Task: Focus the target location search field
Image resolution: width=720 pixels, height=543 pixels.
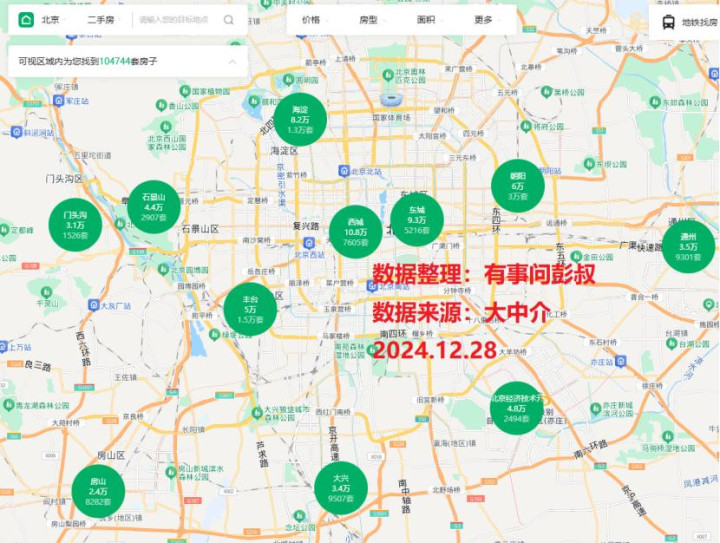Action: pyautogui.click(x=174, y=20)
